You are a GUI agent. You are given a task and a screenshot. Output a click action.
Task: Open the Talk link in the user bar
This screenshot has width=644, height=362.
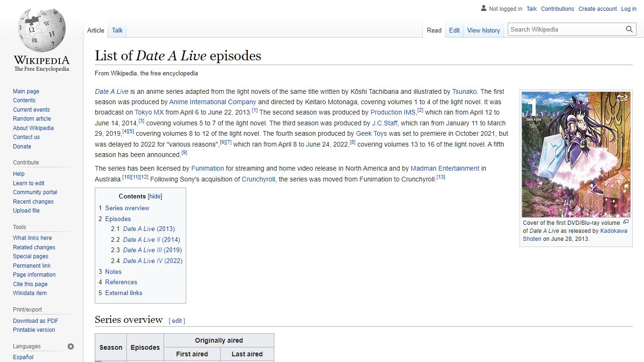click(x=532, y=9)
